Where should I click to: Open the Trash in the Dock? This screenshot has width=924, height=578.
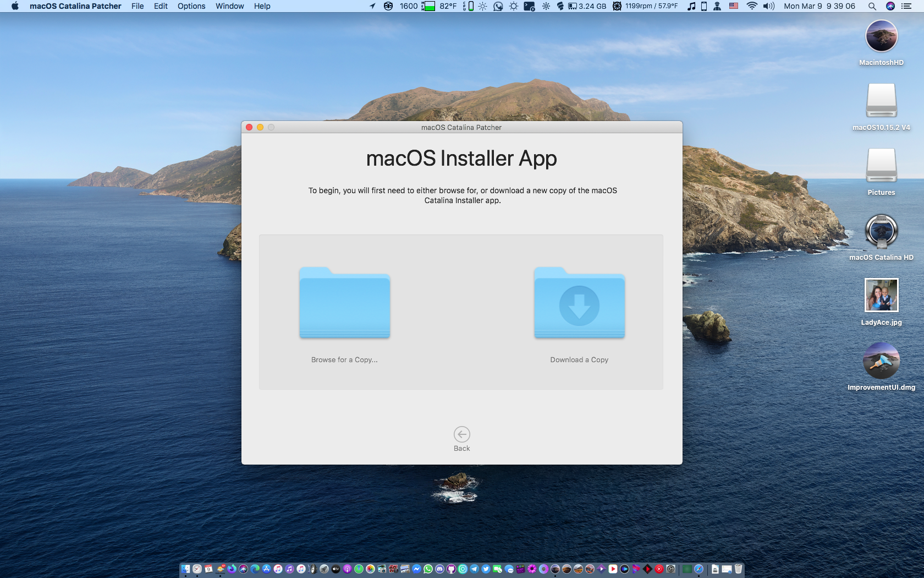[738, 569]
